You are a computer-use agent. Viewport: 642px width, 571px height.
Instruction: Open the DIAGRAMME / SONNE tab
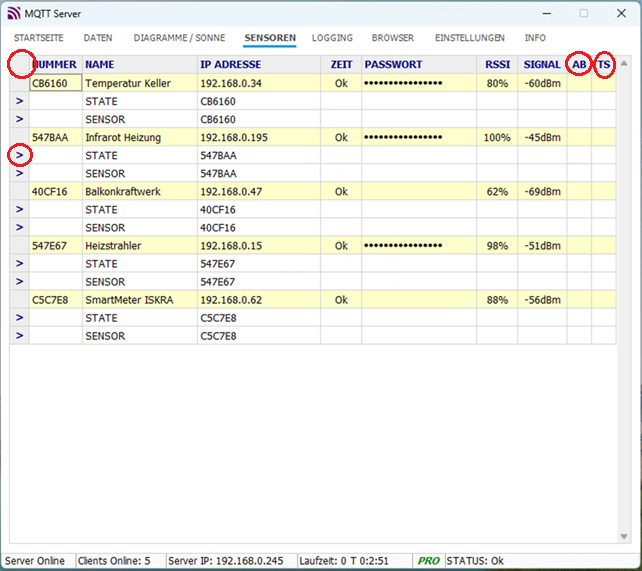[180, 38]
